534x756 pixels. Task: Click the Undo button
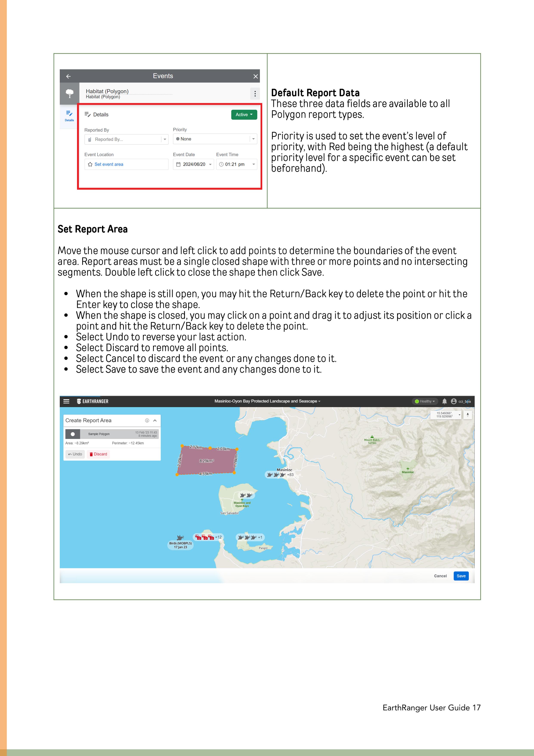point(75,454)
